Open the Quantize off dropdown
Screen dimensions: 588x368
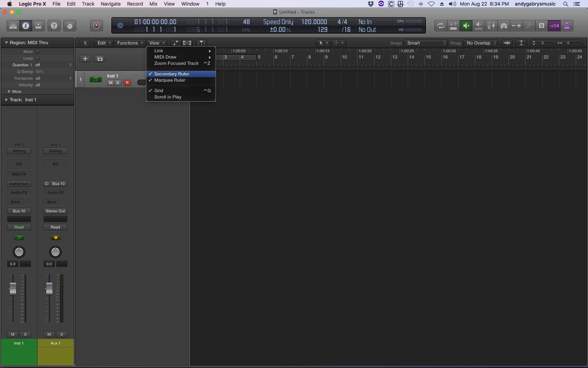(53, 65)
